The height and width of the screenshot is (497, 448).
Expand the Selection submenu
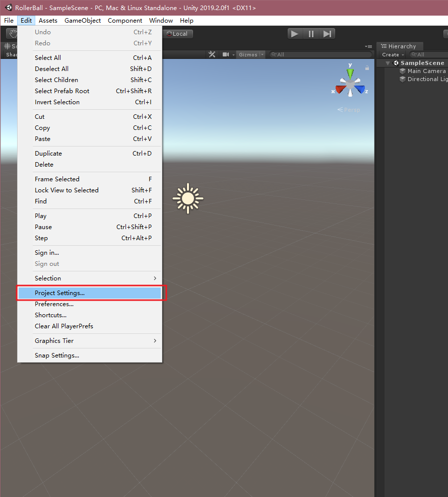coord(90,278)
